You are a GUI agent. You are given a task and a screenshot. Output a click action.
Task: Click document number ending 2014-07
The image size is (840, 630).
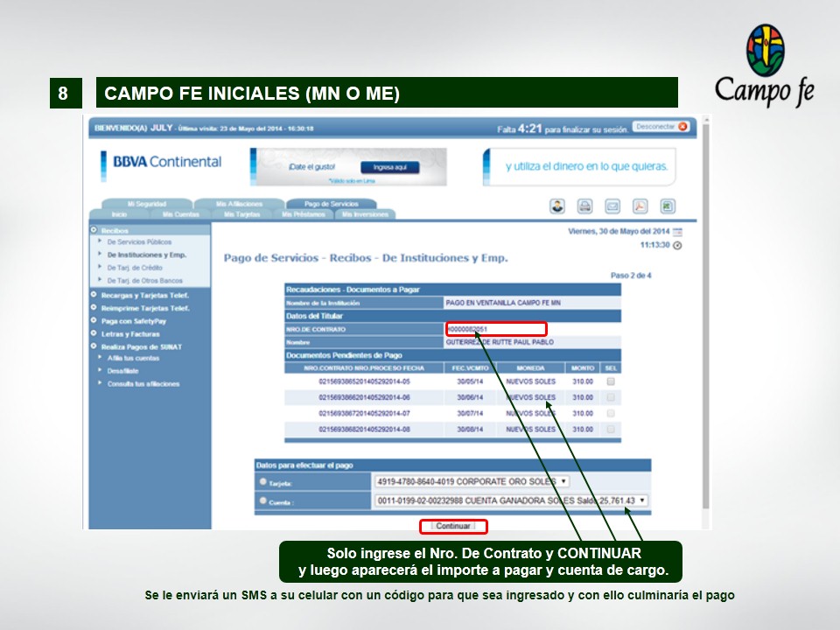[x=364, y=414]
